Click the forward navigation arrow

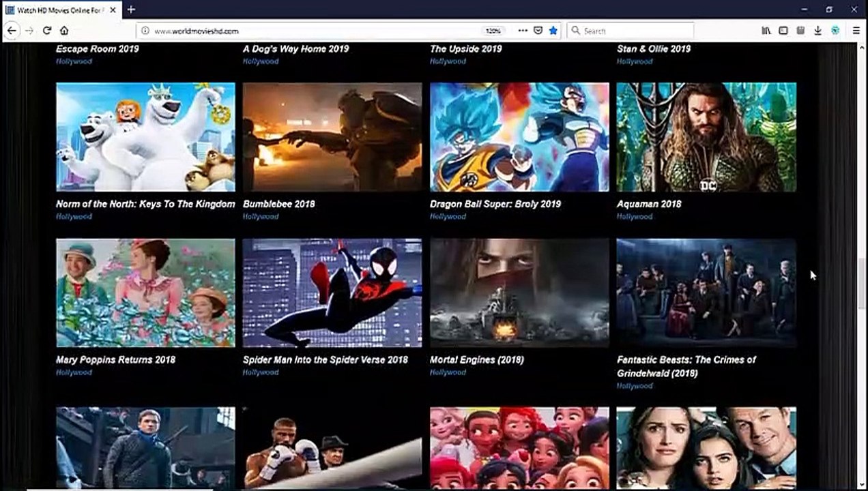click(x=29, y=31)
